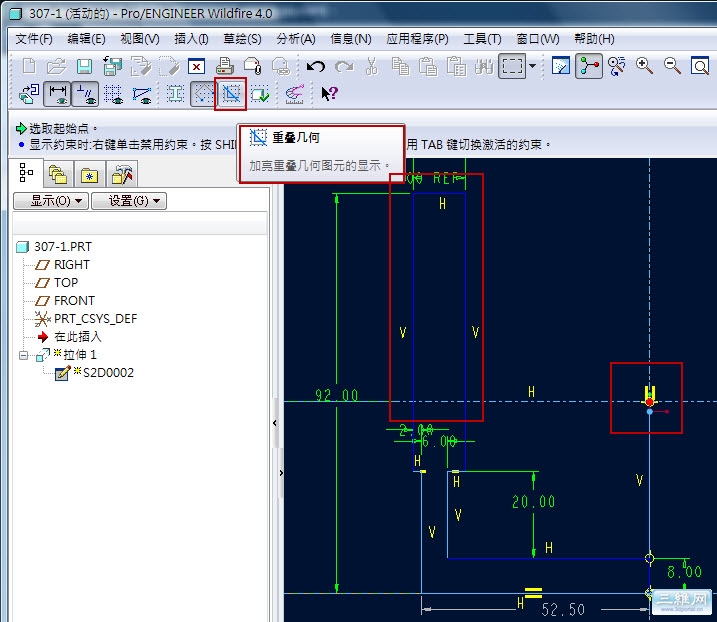Close the window with the red X icon
Viewport: 717px width, 622px height.
[196, 67]
